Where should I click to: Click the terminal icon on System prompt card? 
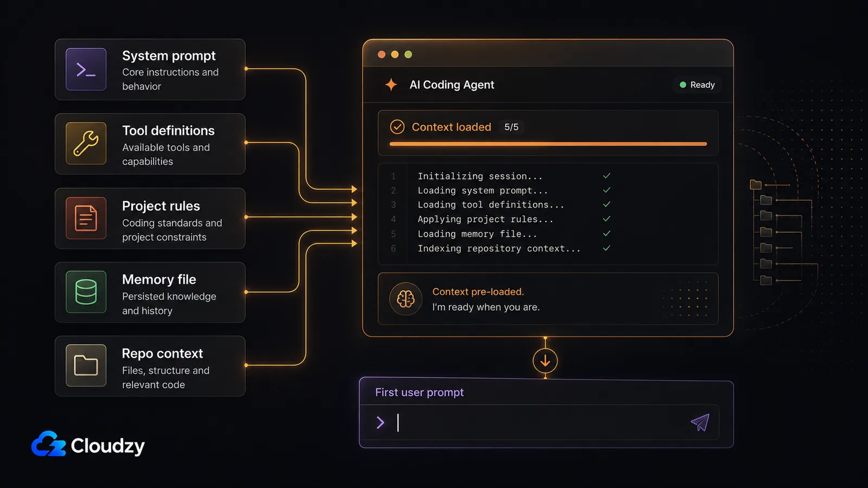click(86, 69)
